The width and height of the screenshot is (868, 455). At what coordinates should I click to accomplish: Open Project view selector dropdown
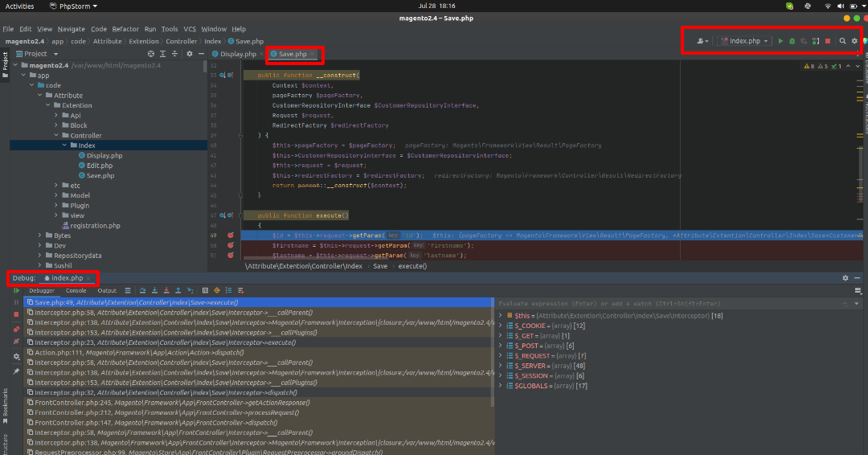coord(37,54)
